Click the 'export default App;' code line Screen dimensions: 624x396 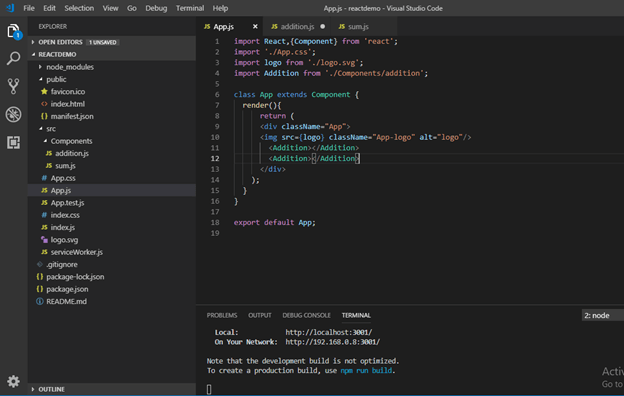(275, 222)
